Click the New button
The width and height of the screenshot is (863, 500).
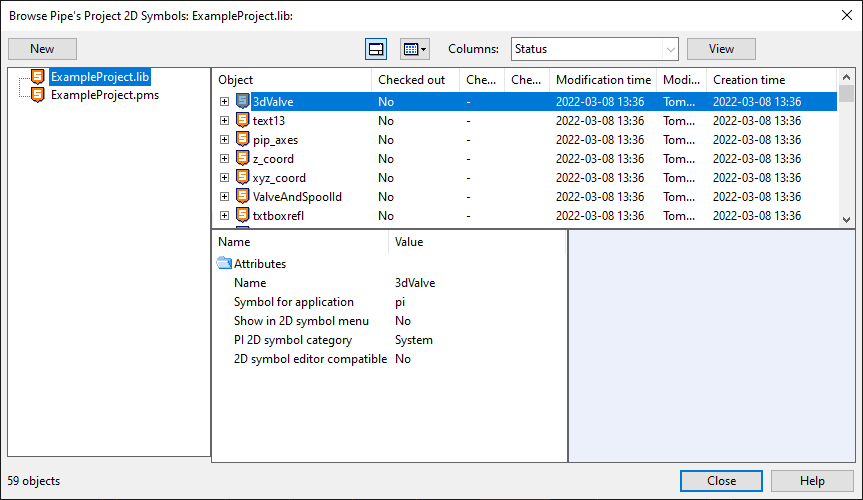click(42, 49)
